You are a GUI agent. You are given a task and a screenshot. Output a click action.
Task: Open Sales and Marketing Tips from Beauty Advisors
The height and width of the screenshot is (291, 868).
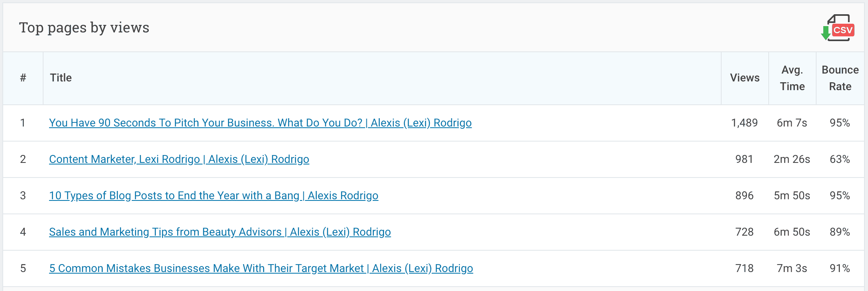pyautogui.click(x=220, y=232)
